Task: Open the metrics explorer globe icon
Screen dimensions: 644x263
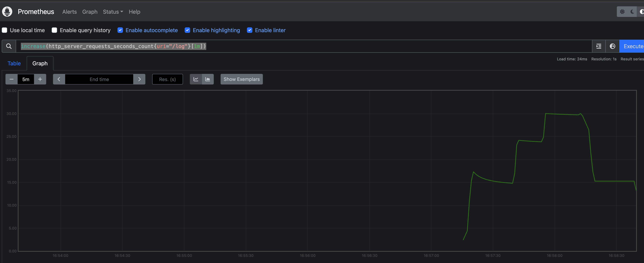Action: pos(613,46)
